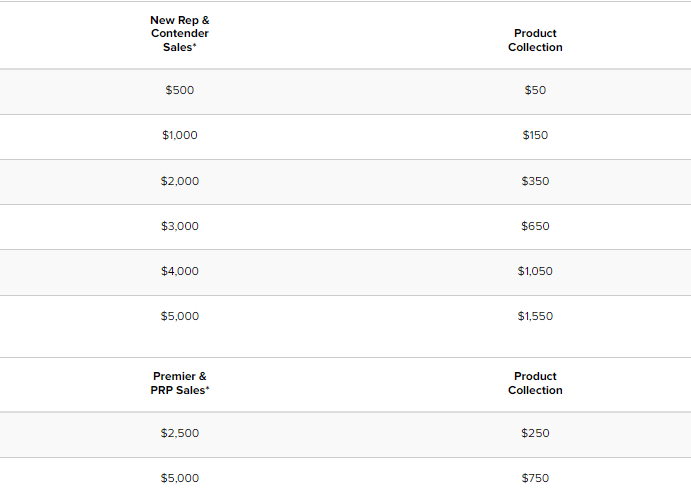Select the $500 sales cell
691x495 pixels.
[x=180, y=90]
